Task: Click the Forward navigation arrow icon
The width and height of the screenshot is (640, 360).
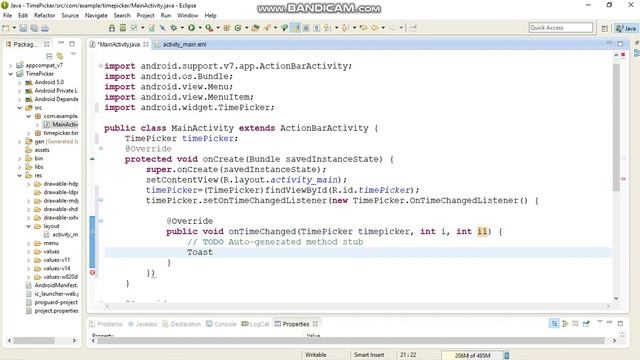Action: coord(392,28)
